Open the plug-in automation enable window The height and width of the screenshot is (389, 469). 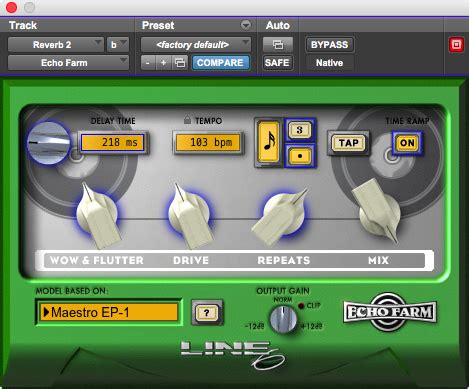coord(278,45)
